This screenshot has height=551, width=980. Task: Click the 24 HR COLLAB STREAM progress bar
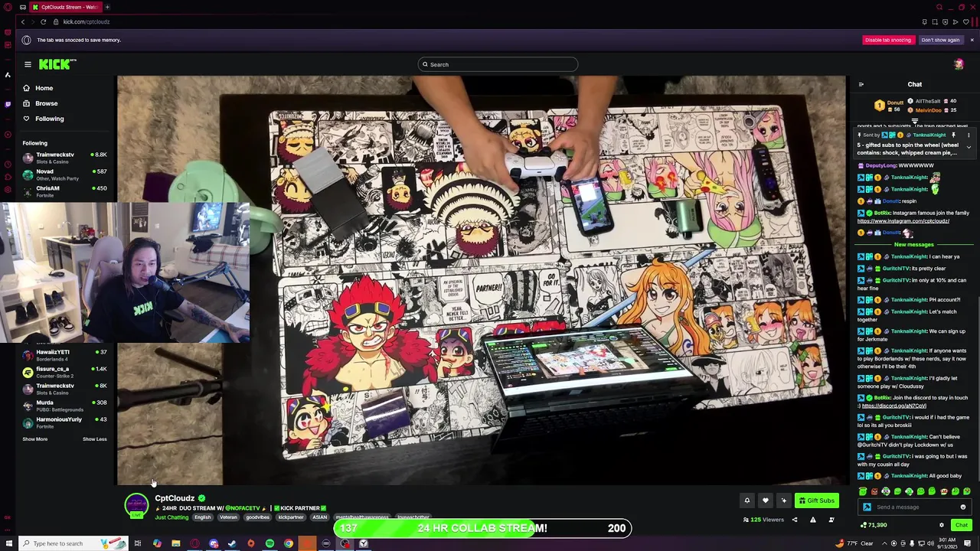(x=482, y=528)
